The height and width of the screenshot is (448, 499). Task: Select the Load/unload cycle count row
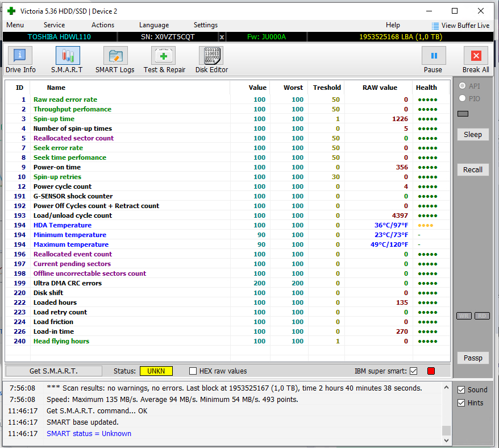227,215
